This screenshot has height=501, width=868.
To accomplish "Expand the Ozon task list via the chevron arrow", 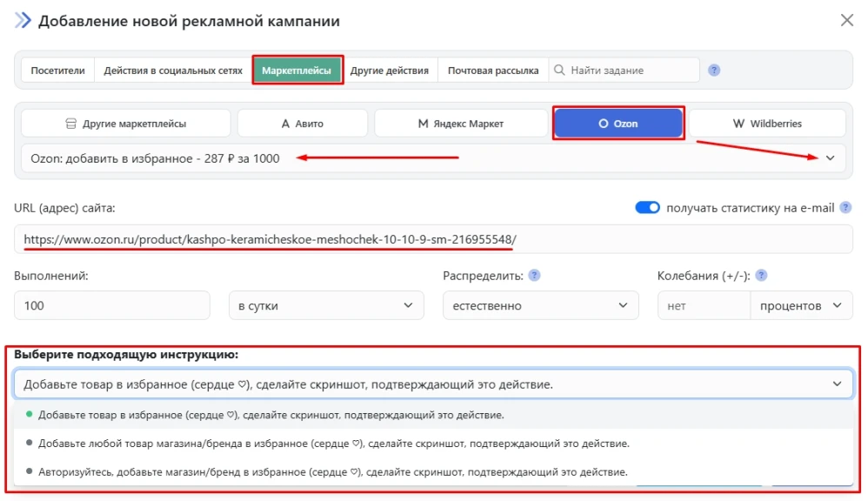I will 831,158.
